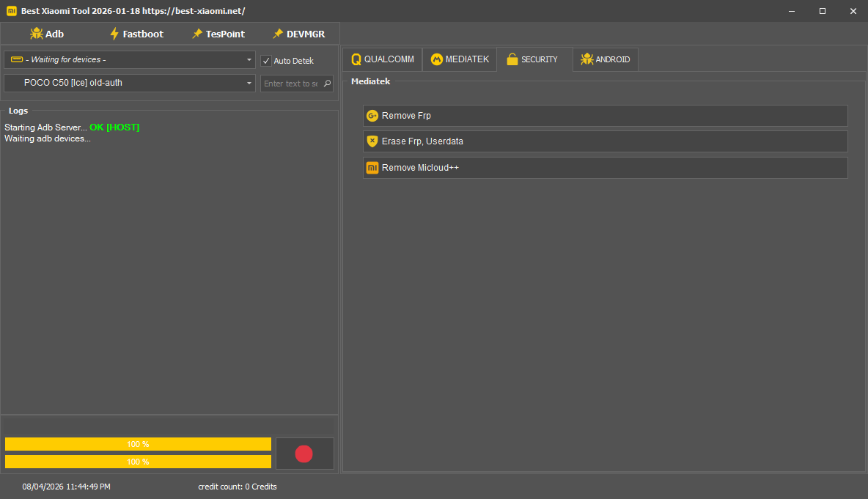Click the credit count status text
Viewport: 868px width, 499px height.
tap(238, 486)
